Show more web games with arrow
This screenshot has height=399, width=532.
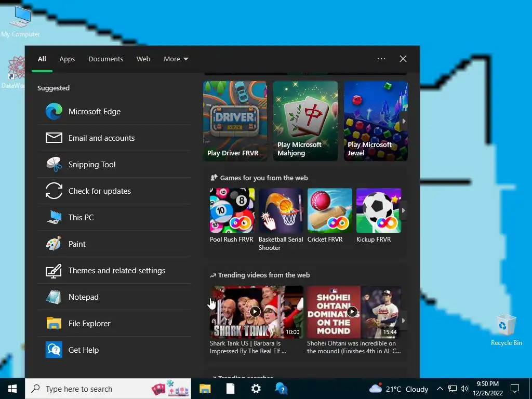point(404,210)
